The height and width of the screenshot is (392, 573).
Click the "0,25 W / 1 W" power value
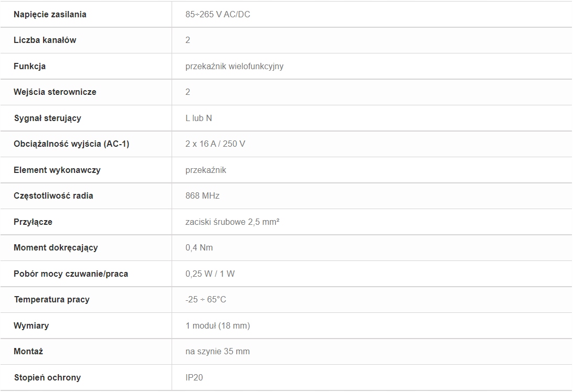(x=210, y=274)
